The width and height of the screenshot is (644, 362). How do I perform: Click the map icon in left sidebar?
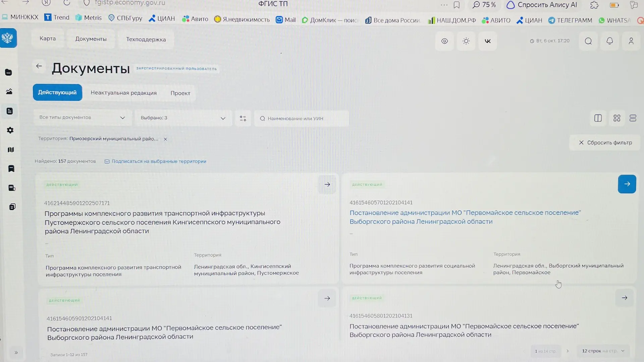tap(11, 149)
